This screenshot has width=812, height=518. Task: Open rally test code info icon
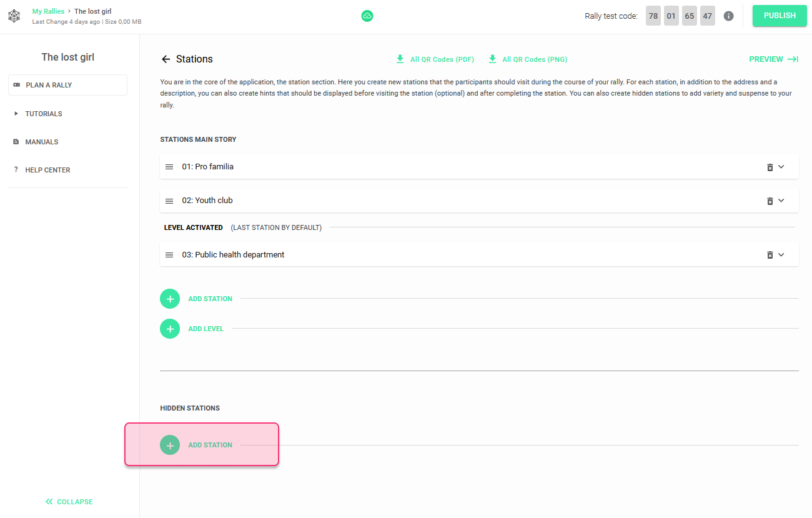(728, 16)
